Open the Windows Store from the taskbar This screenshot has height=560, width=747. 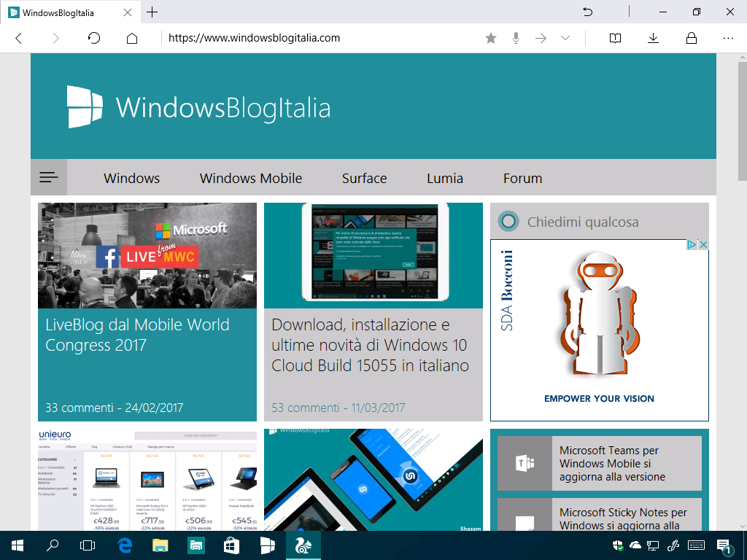tap(231, 545)
